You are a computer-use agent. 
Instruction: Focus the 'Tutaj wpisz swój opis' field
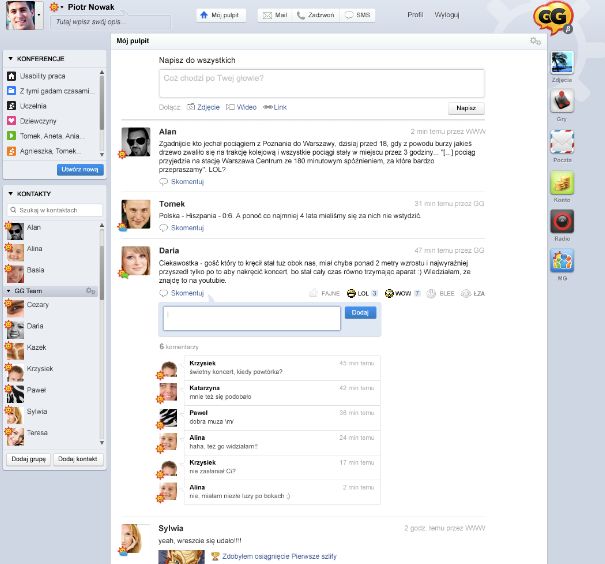pyautogui.click(x=110, y=22)
